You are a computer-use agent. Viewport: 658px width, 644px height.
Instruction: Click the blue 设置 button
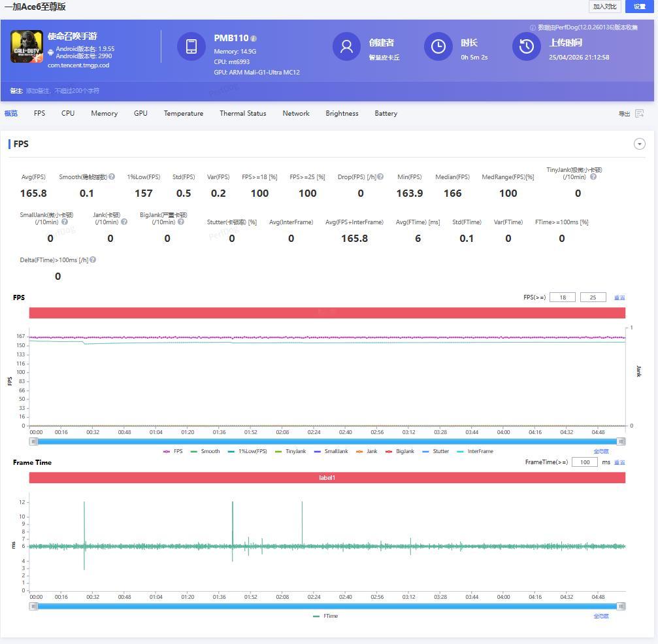[x=639, y=7]
